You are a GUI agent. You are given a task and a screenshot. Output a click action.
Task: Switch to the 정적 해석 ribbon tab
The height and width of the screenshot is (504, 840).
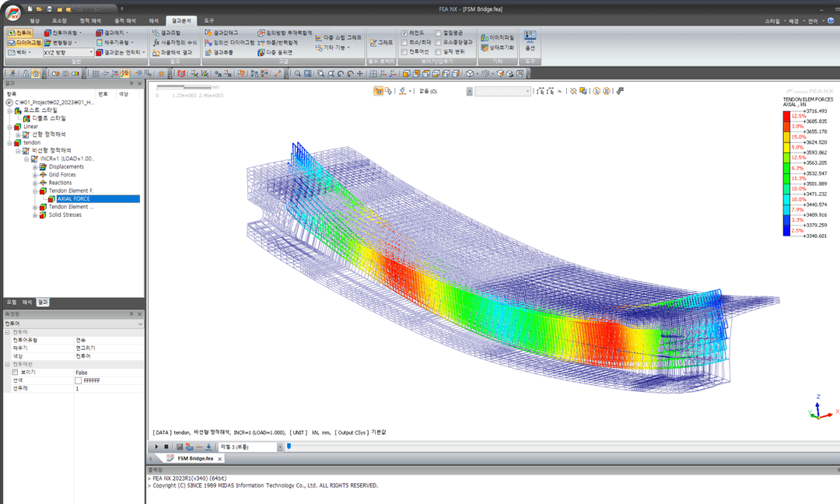[90, 21]
